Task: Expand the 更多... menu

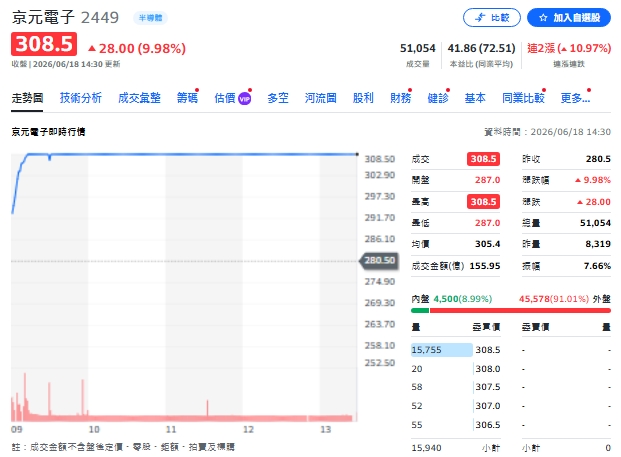Action: tap(575, 98)
